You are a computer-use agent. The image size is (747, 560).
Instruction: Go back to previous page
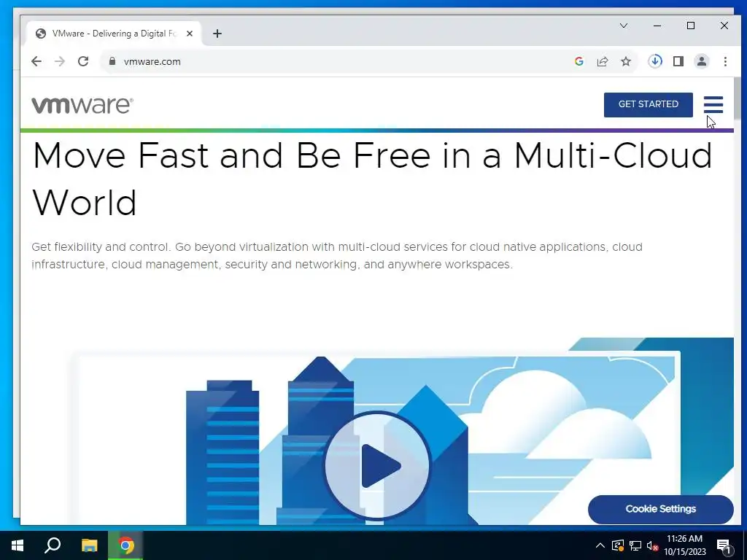point(36,61)
